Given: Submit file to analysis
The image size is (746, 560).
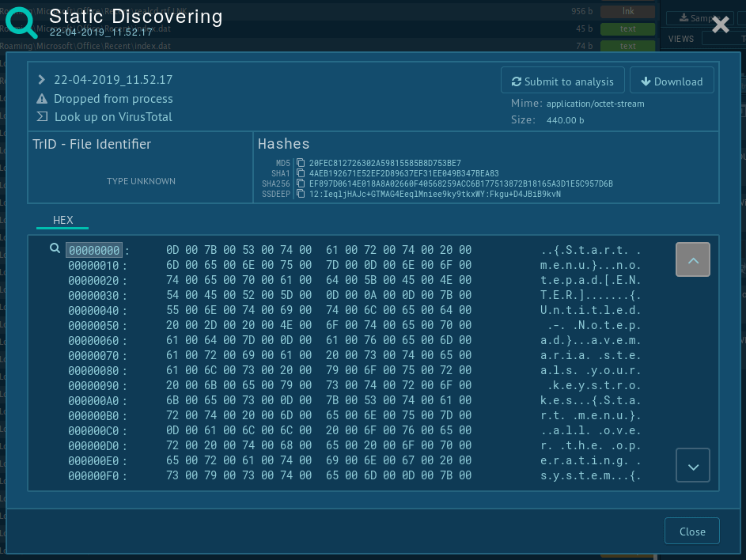Looking at the screenshot, I should click(x=562, y=81).
